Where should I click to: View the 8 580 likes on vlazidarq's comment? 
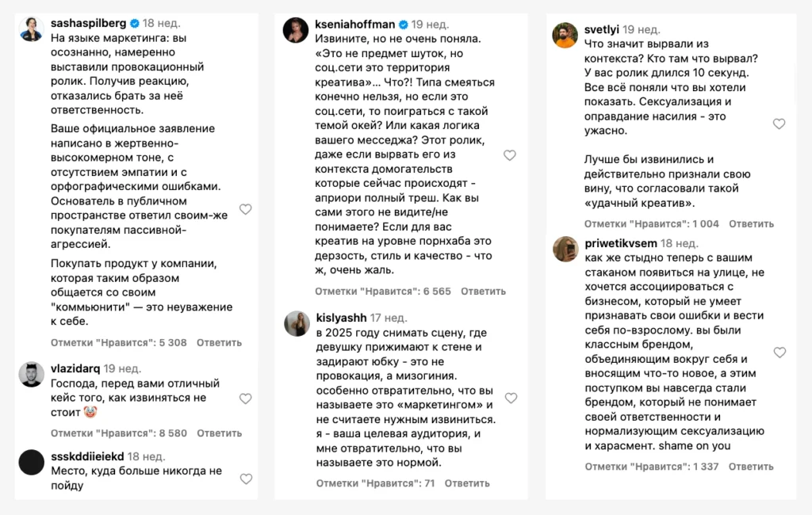[119, 433]
